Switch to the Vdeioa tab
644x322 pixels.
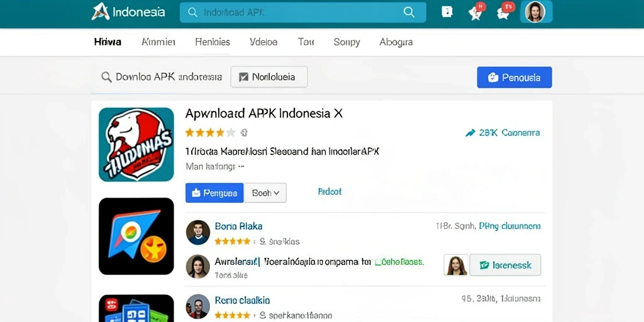(264, 42)
